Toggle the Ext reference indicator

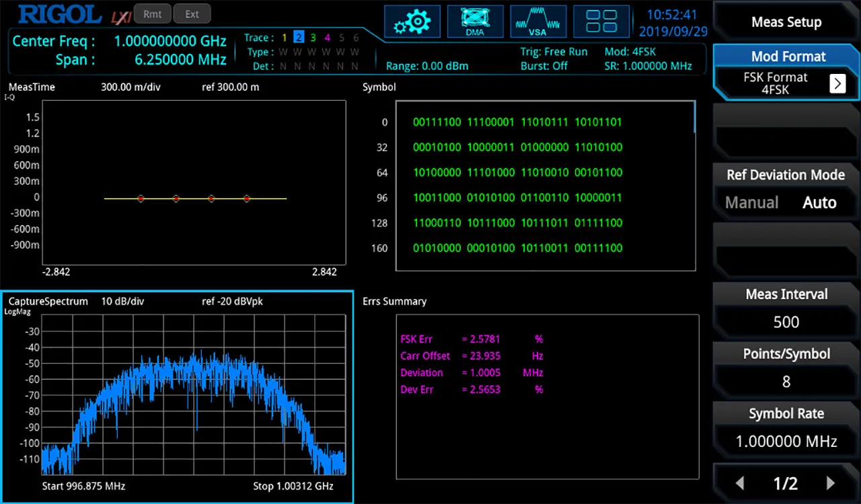tap(192, 14)
